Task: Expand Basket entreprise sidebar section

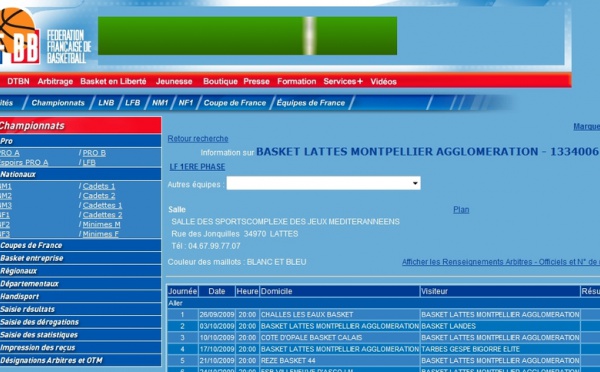Action: click(80, 258)
